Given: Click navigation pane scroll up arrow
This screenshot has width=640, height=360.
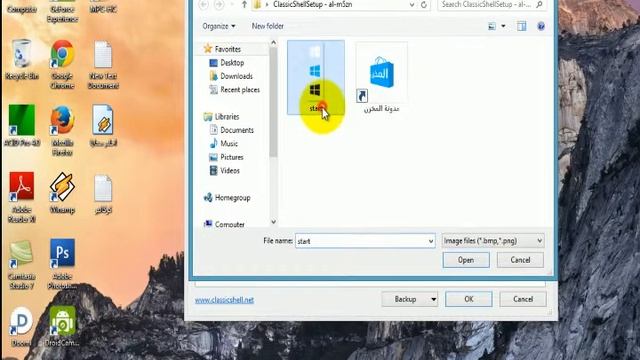Looking at the screenshot, I should click(x=273, y=42).
